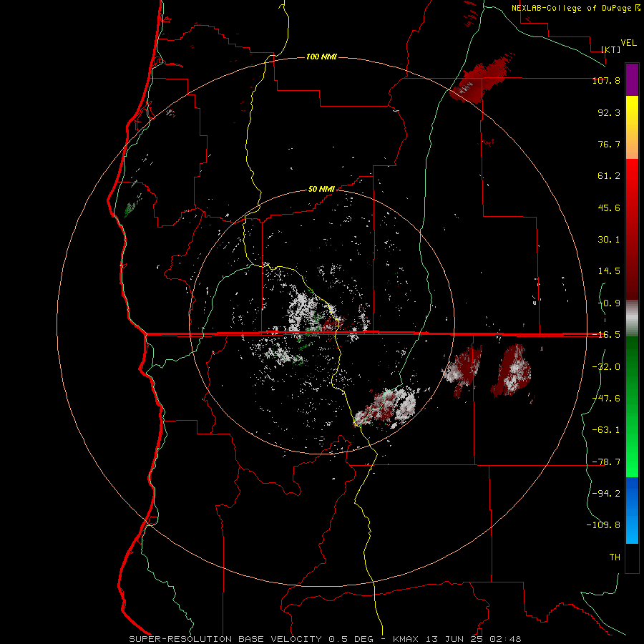Click the green inbound echo near the coast
644x644 pixels.
click(132, 205)
